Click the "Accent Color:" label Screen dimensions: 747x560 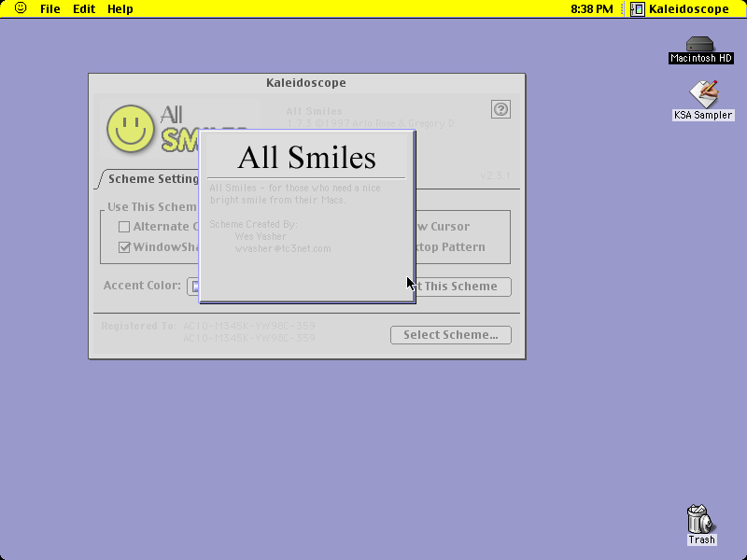(x=142, y=286)
